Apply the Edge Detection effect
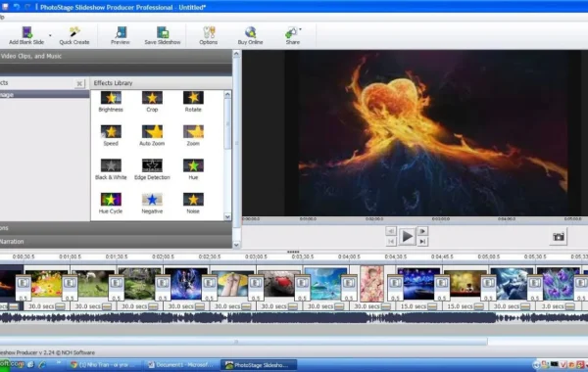Screen dimensions: 588x372 click(152, 169)
